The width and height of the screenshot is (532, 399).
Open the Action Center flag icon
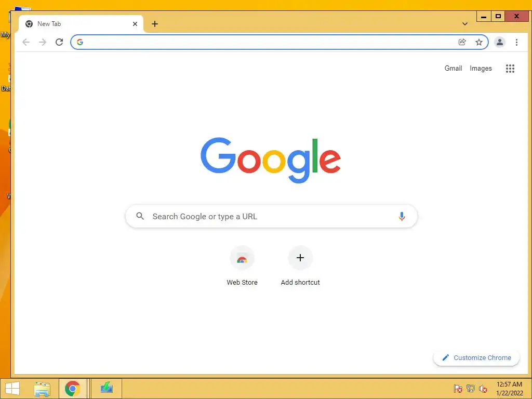pyautogui.click(x=458, y=389)
